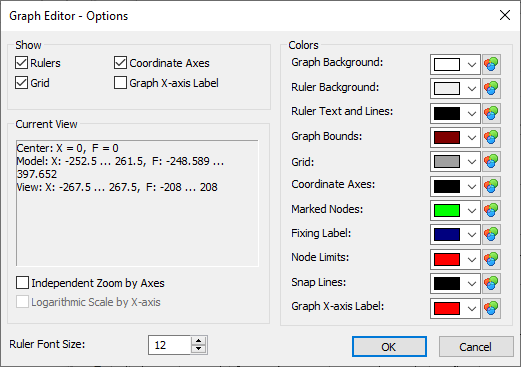Expand Ruler Text and Lines color dropdown
This screenshot has width=521, height=367.
point(472,114)
